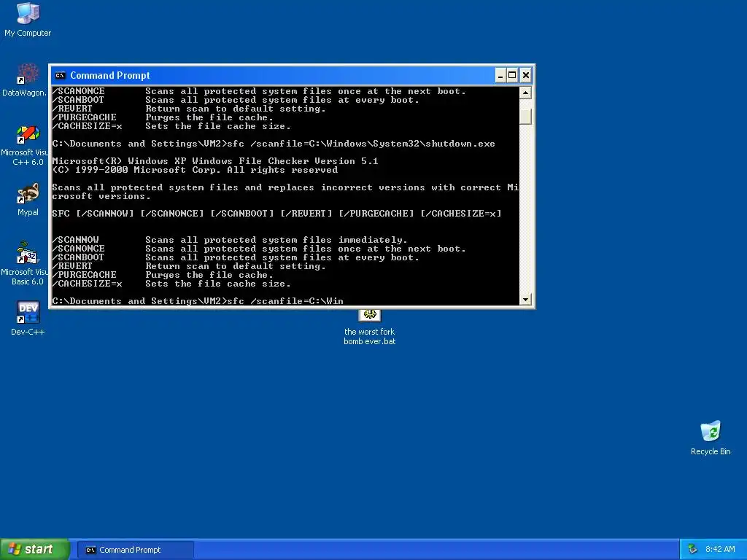Viewport: 747px width, 560px height.
Task: Open the My Computer desktop icon
Action: pyautogui.click(x=28, y=19)
